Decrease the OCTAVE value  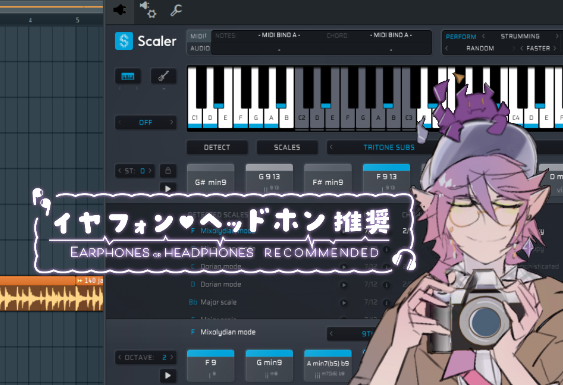tap(120, 357)
